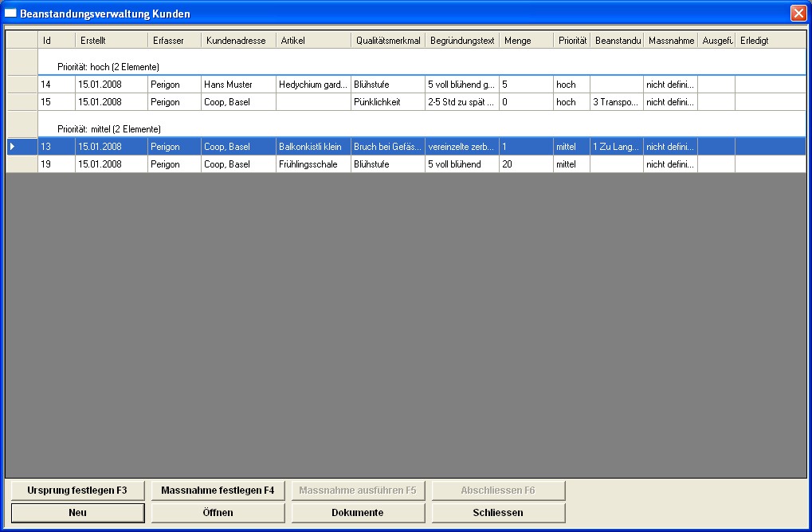Click the '3 Transpo...' cell

click(x=617, y=102)
